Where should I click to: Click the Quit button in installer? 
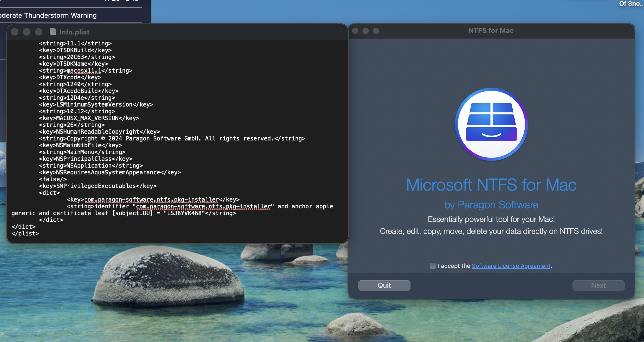click(384, 285)
